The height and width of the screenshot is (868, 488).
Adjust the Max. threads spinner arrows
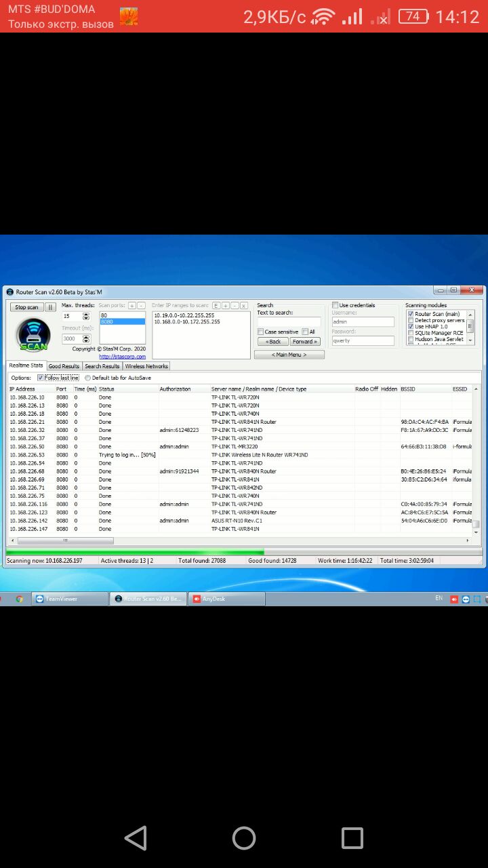coord(86,316)
